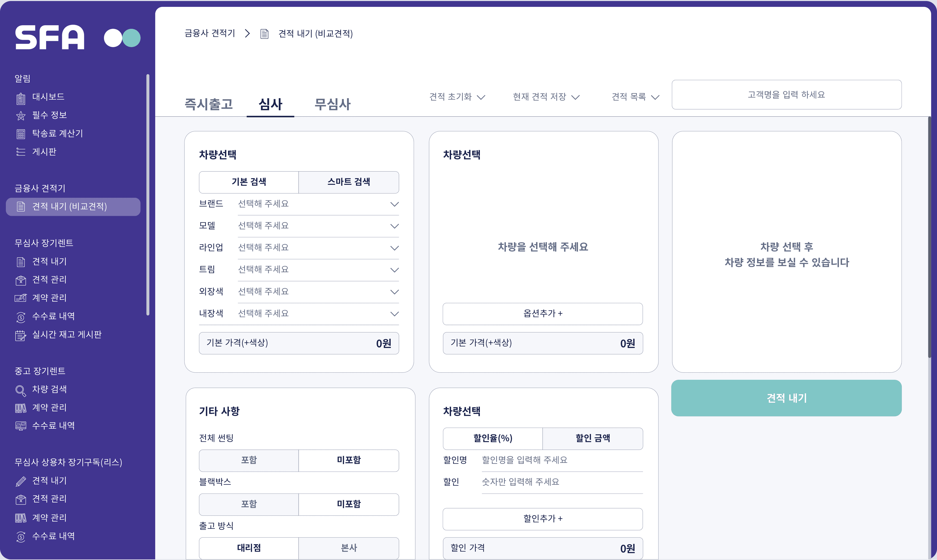Click the 수수료 내역 coin icon under 무심사 장기렌트
The height and width of the screenshot is (560, 937).
pyautogui.click(x=21, y=317)
